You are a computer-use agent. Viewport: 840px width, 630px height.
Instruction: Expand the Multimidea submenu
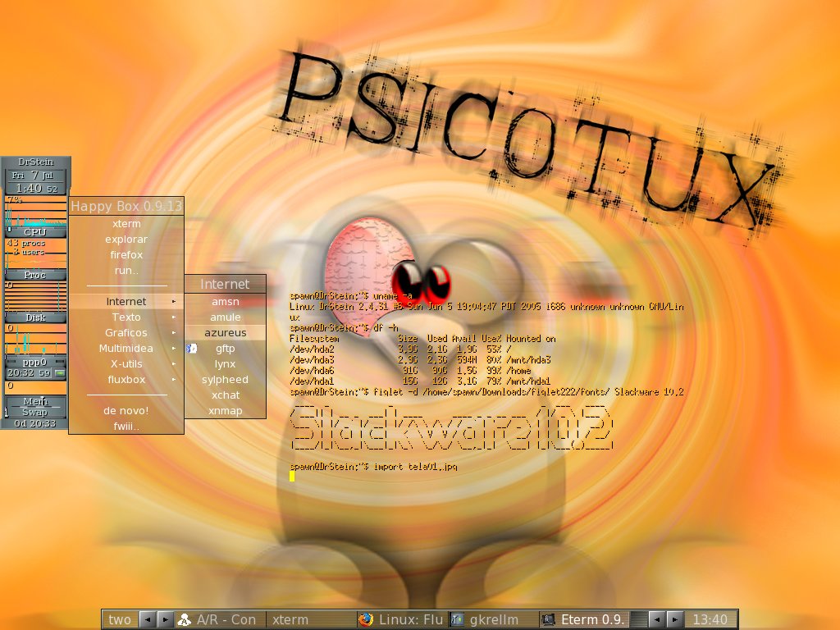point(126,348)
